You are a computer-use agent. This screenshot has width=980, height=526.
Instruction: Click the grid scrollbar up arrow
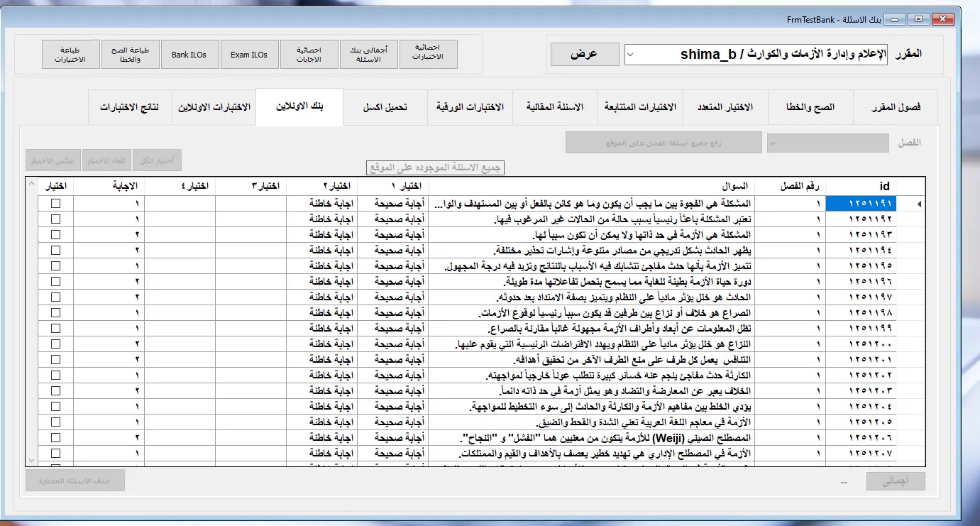coord(31,184)
